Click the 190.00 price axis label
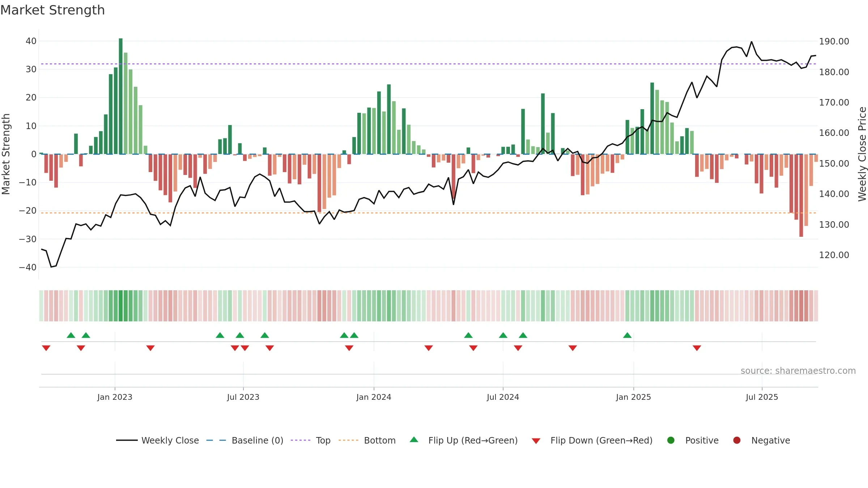The width and height of the screenshot is (868, 488). [834, 42]
